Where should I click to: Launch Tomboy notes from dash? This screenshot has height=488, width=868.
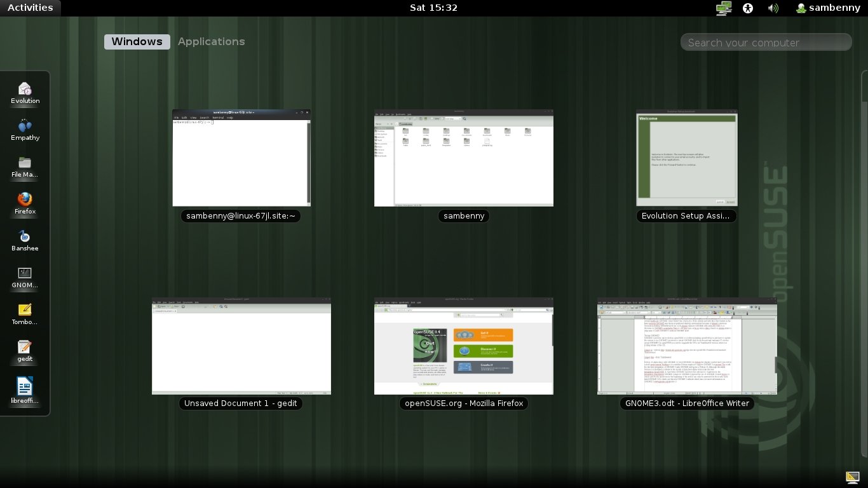25,313
